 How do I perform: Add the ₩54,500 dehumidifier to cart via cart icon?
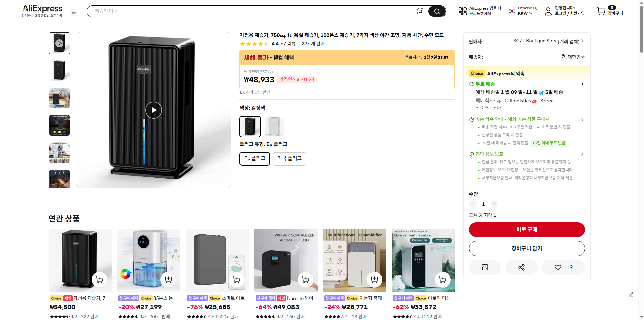(99, 279)
